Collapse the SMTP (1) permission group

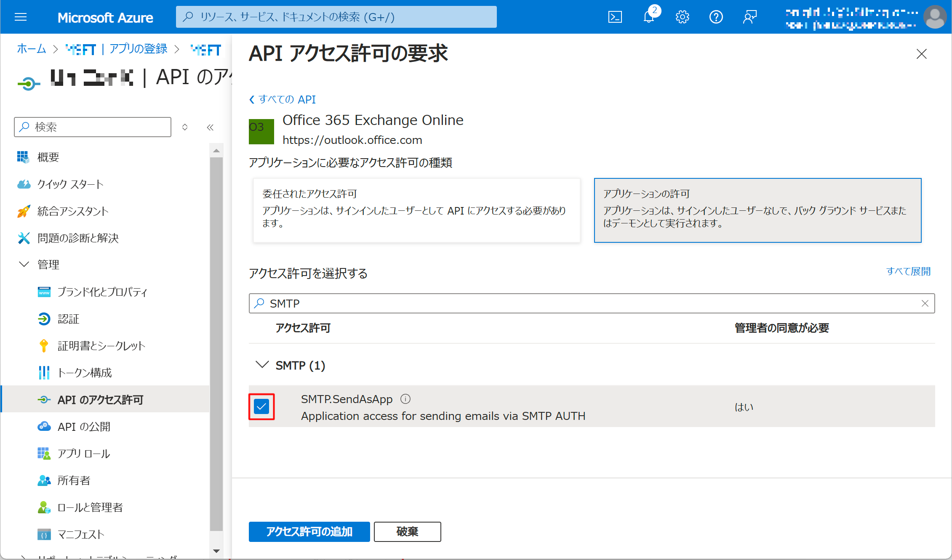click(x=262, y=365)
